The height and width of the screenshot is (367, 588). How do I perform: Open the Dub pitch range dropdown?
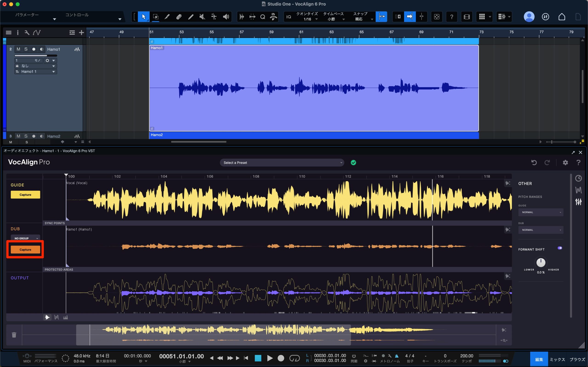tap(541, 230)
